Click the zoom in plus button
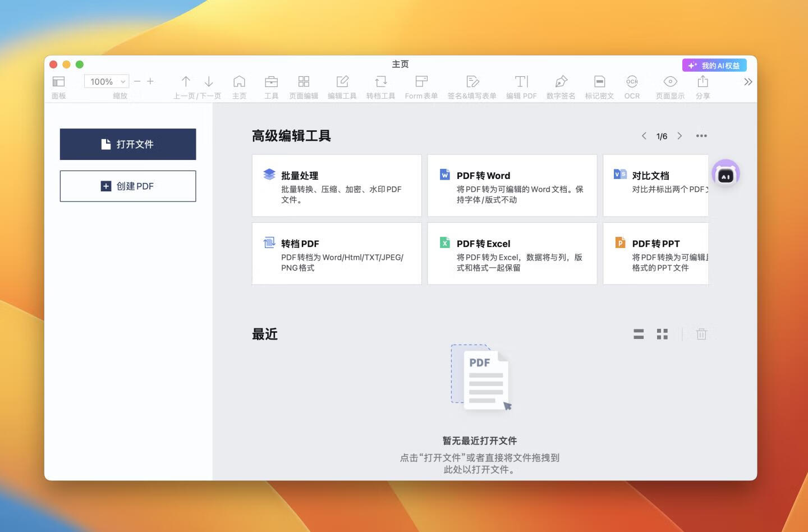Image resolution: width=808 pixels, height=532 pixels. 150,81
